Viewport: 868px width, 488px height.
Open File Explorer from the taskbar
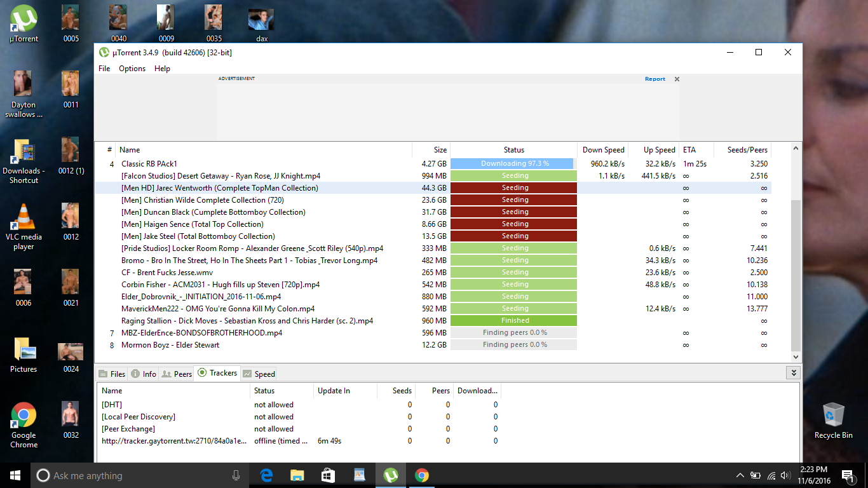297,475
